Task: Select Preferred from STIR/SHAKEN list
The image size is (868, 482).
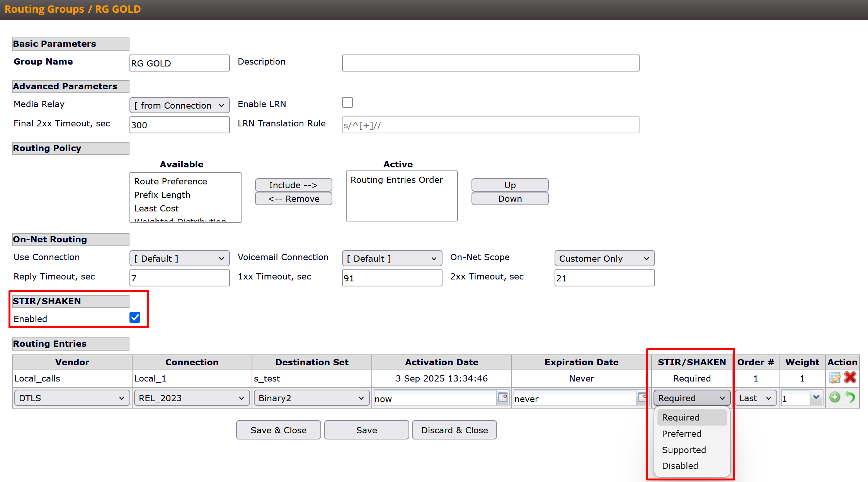Action: (681, 434)
